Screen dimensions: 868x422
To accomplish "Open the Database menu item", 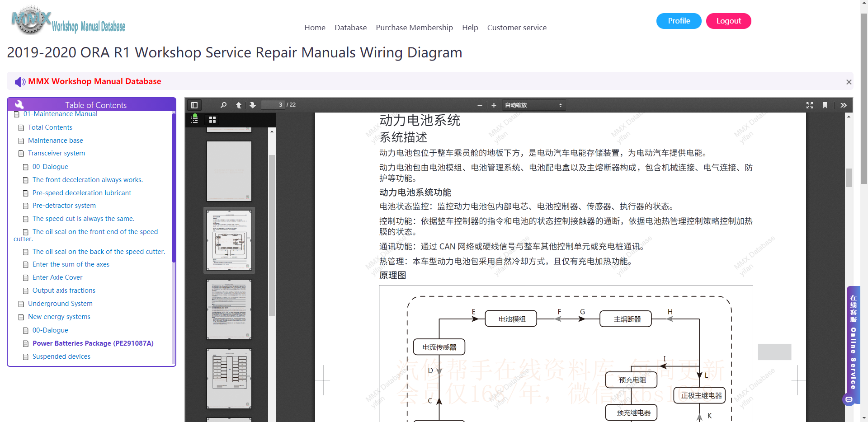I will pos(351,28).
